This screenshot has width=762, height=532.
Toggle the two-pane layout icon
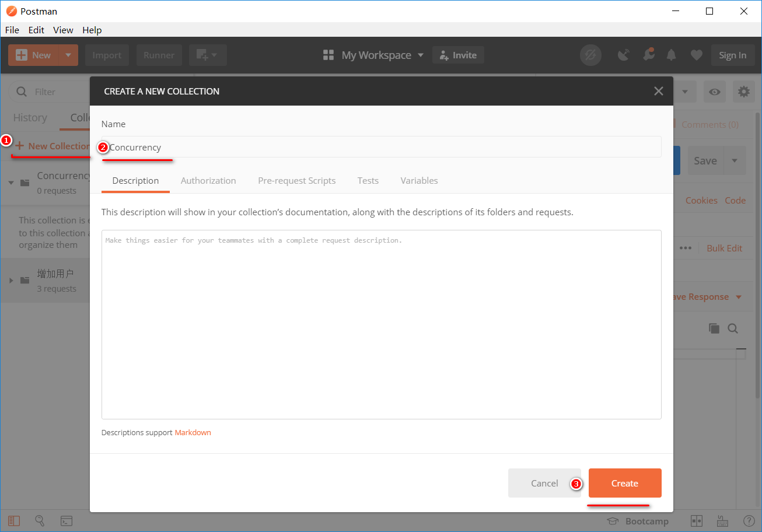[x=697, y=521]
